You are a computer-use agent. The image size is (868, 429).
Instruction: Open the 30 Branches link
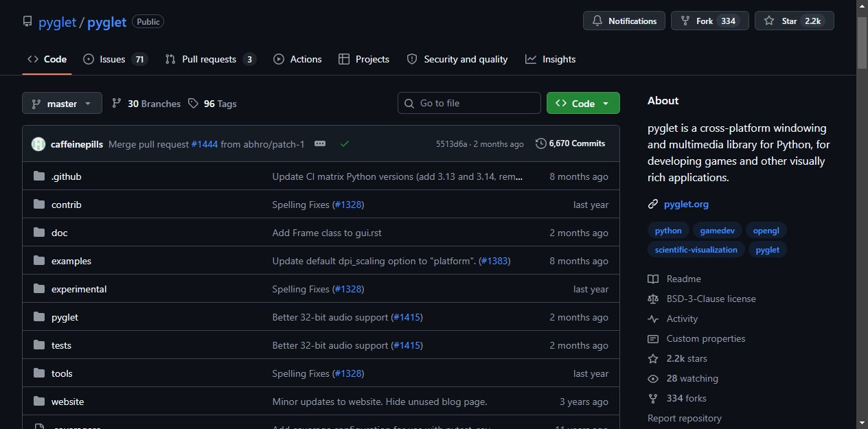point(146,104)
